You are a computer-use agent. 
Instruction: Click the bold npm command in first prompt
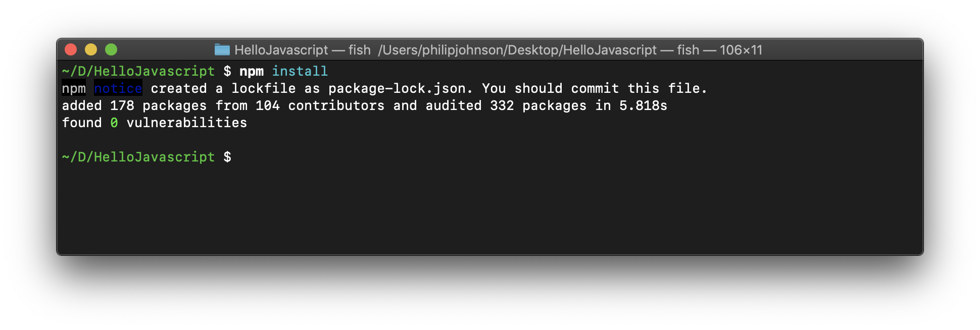pos(252,71)
